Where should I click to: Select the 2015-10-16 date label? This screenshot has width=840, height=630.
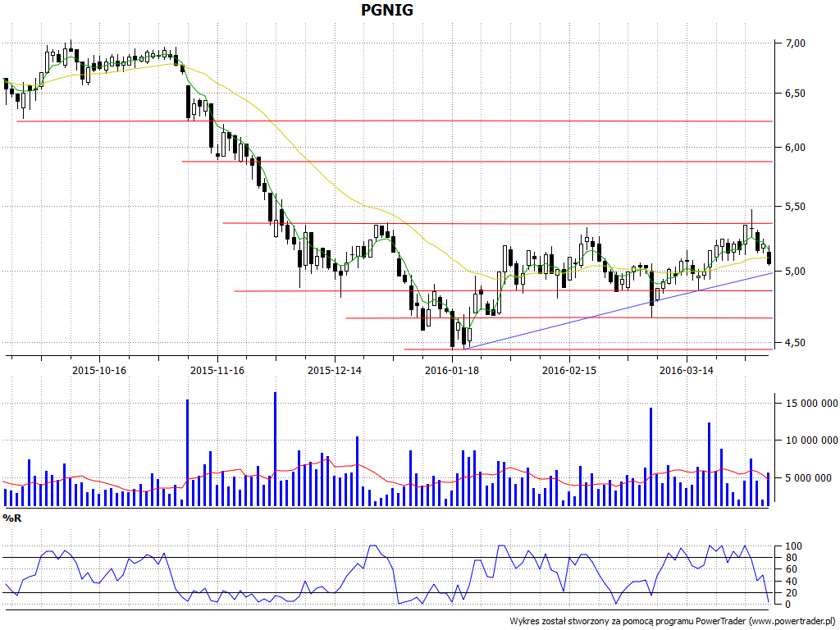point(99,370)
